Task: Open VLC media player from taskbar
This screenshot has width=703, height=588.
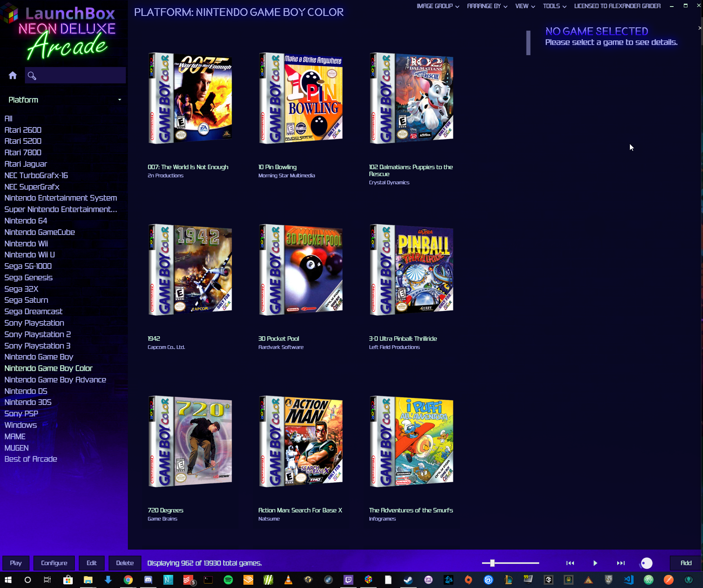Action: click(288, 580)
